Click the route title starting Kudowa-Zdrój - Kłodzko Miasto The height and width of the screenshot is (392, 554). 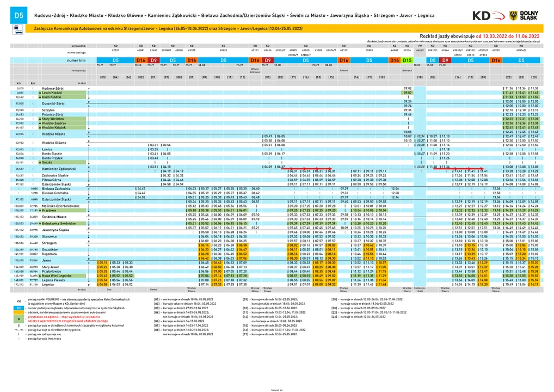(x=234, y=16)
